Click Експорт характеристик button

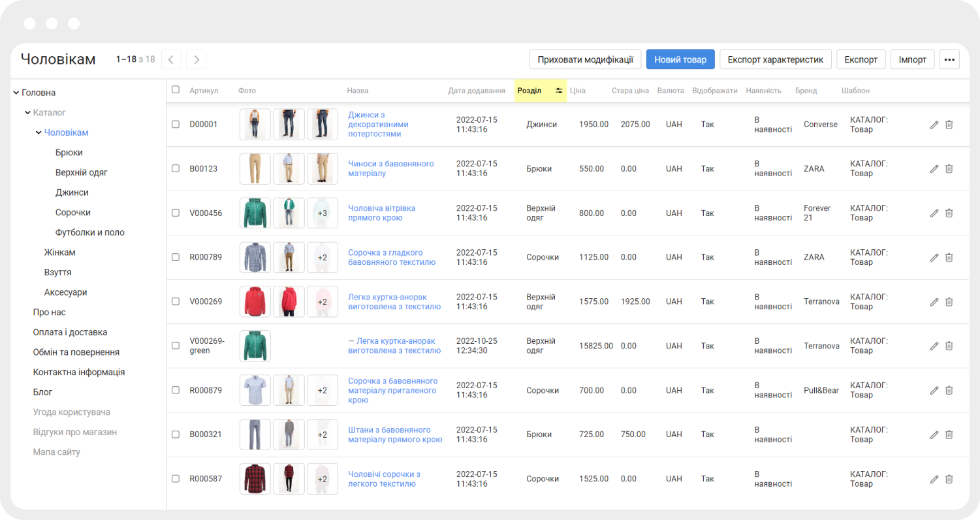(x=776, y=59)
